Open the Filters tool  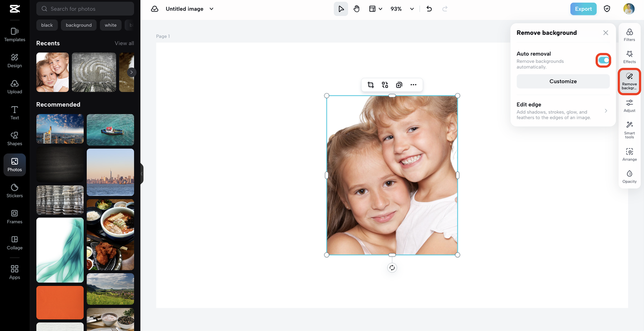tap(629, 35)
